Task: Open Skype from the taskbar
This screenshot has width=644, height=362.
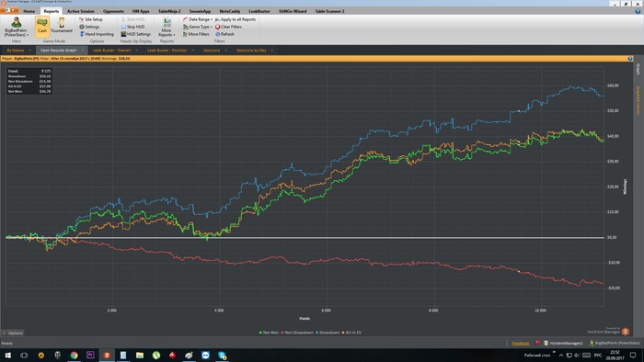Action: (223, 355)
